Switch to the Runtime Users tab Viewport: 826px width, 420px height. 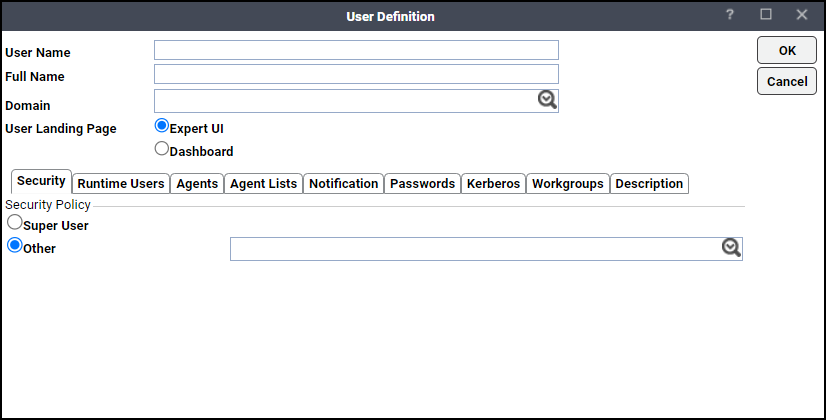(x=121, y=183)
